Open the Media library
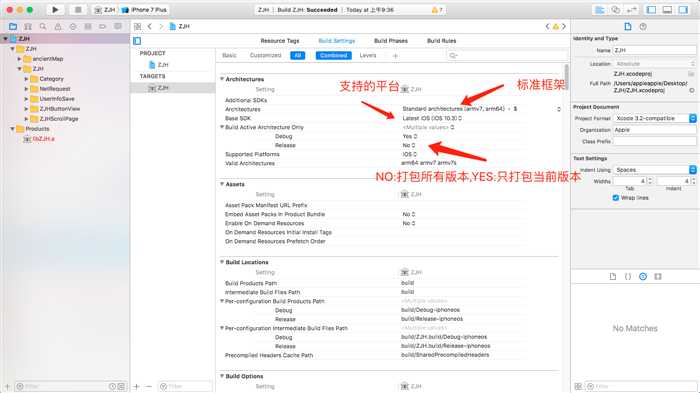700x393 pixels. point(658,276)
